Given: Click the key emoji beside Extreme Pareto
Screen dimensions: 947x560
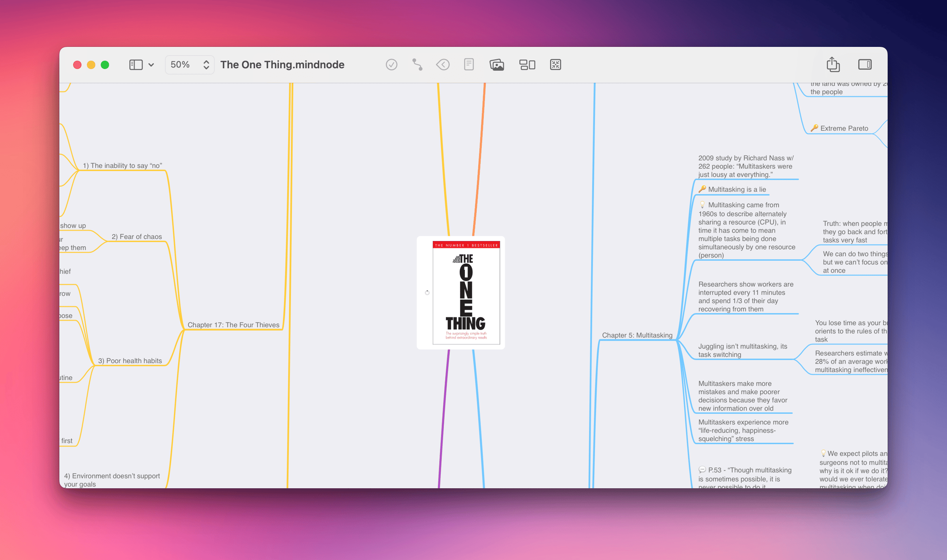Looking at the screenshot, I should coord(814,128).
